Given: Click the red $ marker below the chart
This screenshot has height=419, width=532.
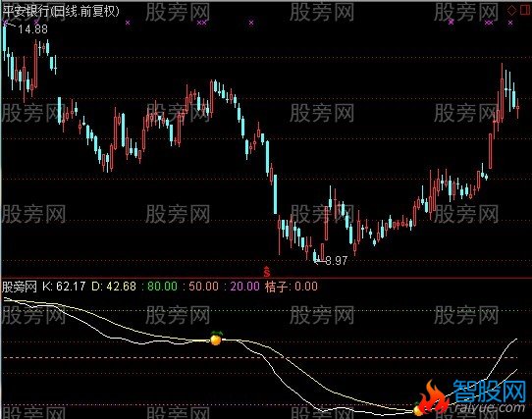Looking at the screenshot, I should click(267, 271).
